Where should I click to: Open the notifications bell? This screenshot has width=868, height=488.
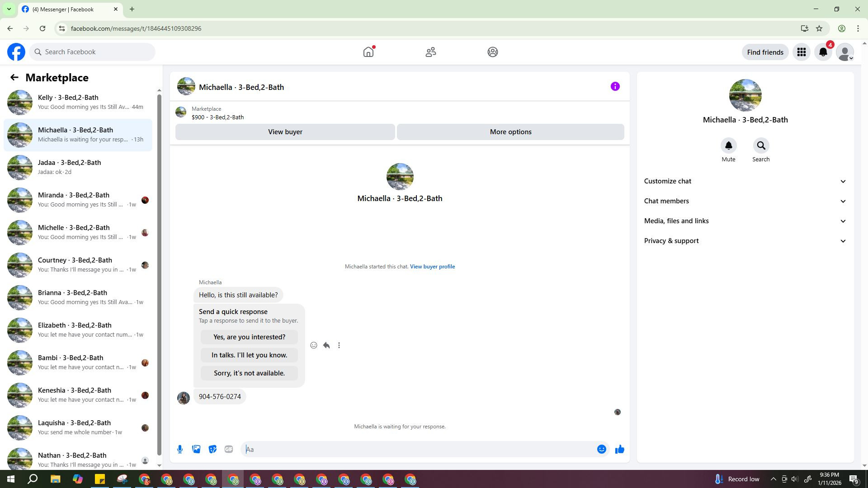pos(823,52)
